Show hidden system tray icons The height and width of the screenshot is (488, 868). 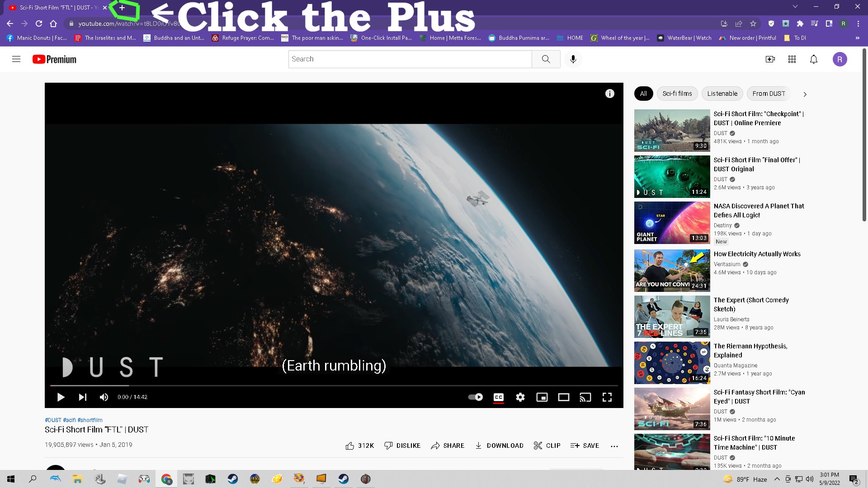tap(777, 479)
